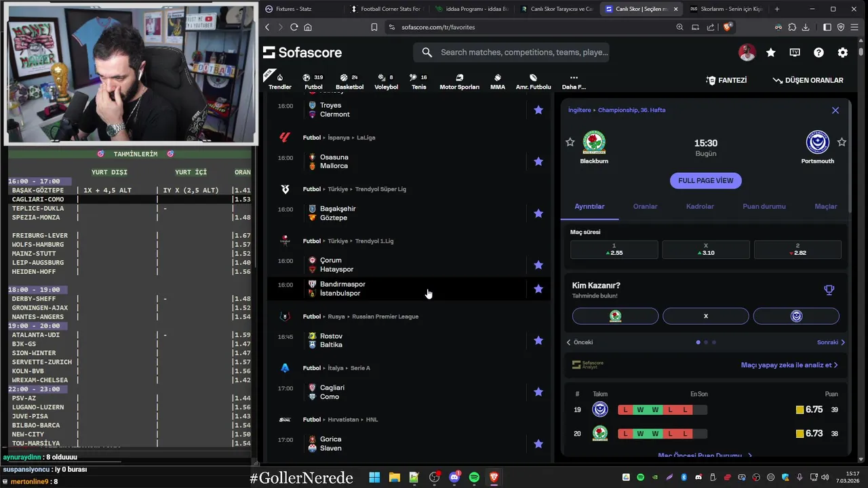
Task: Open Portsmouth team crest
Action: 817,142
